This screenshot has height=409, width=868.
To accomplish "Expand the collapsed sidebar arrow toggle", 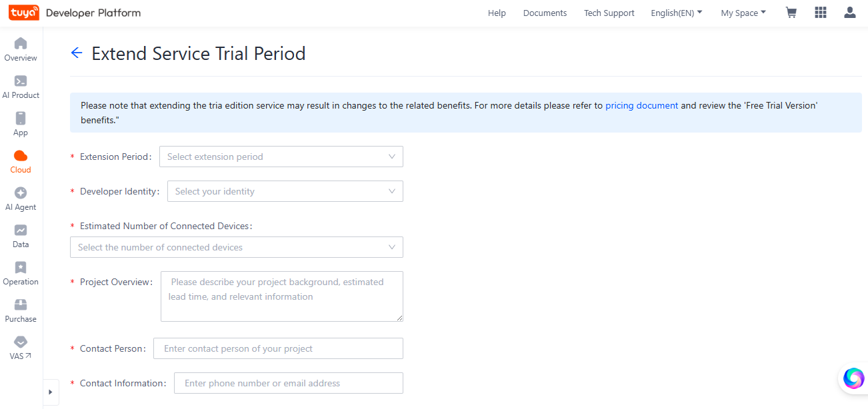I will coord(51,392).
